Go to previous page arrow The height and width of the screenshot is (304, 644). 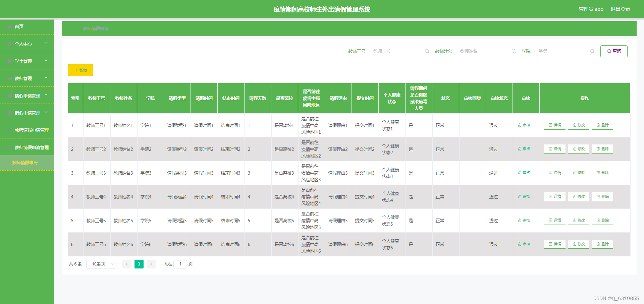pos(127,264)
